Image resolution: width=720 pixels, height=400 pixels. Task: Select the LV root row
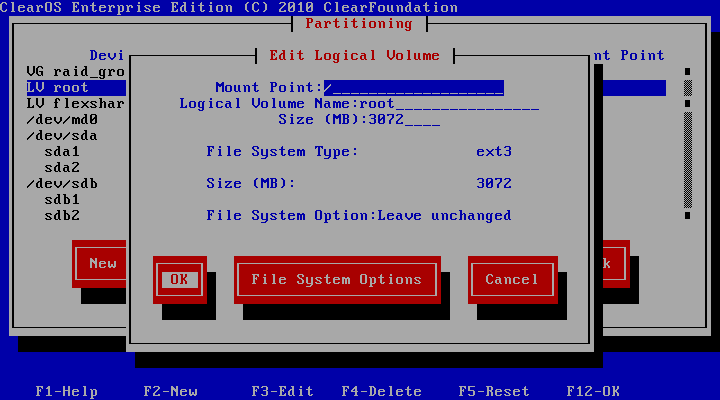[58, 88]
